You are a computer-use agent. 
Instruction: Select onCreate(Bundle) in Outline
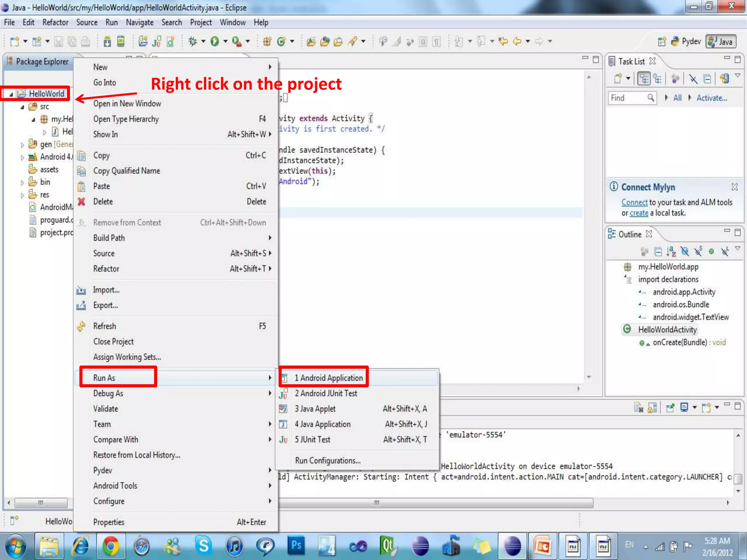tap(682, 342)
